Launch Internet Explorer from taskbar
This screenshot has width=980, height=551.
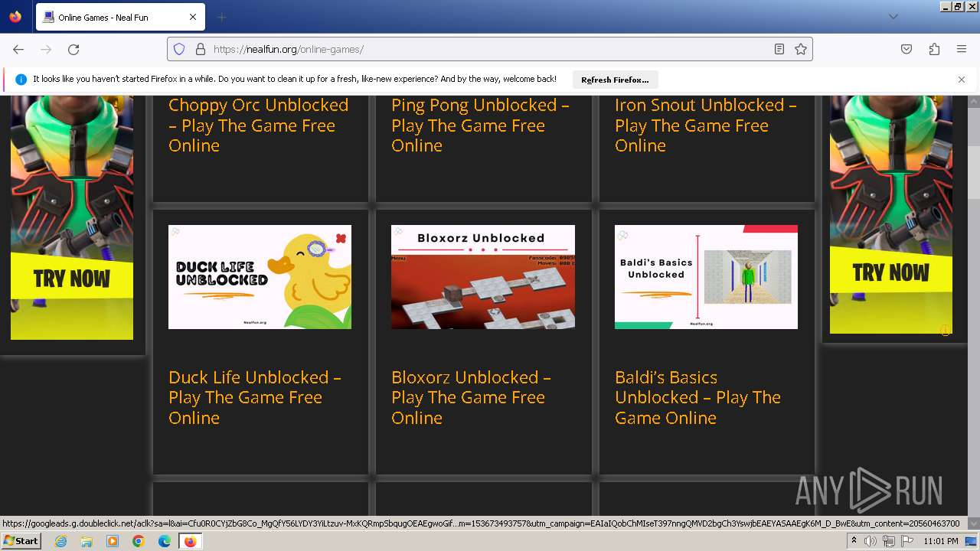(60, 541)
